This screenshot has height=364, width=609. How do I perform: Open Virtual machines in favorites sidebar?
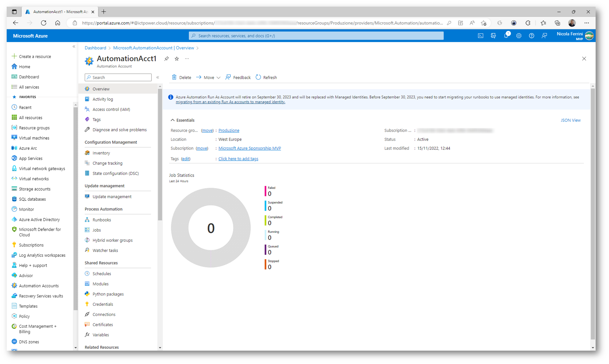point(34,138)
